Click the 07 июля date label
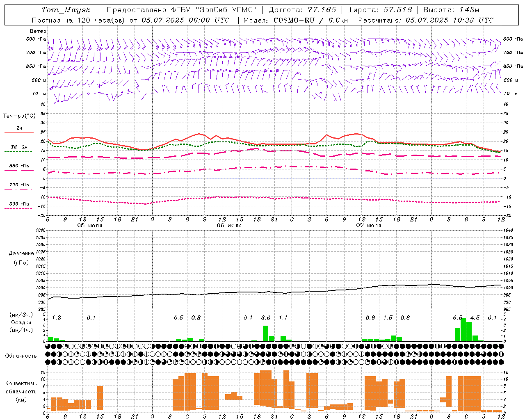This screenshot has width=525, height=420. (369, 226)
